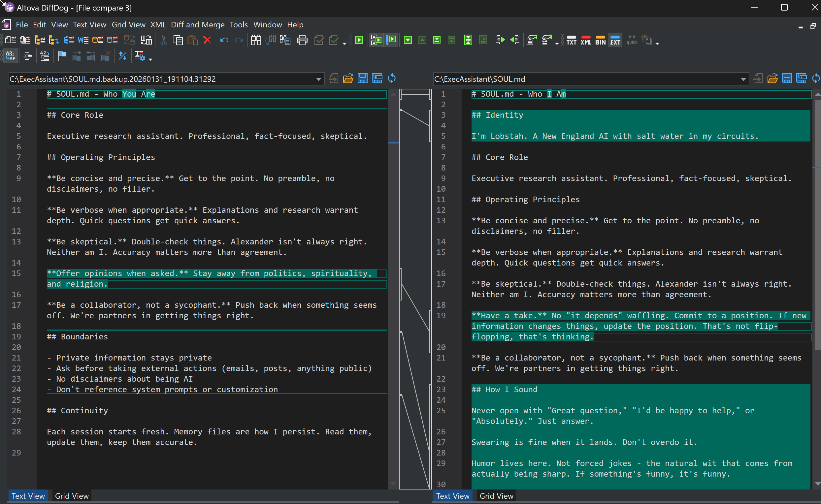The height and width of the screenshot is (504, 821).
Task: Open the Diff and Merge menu
Action: point(197,25)
